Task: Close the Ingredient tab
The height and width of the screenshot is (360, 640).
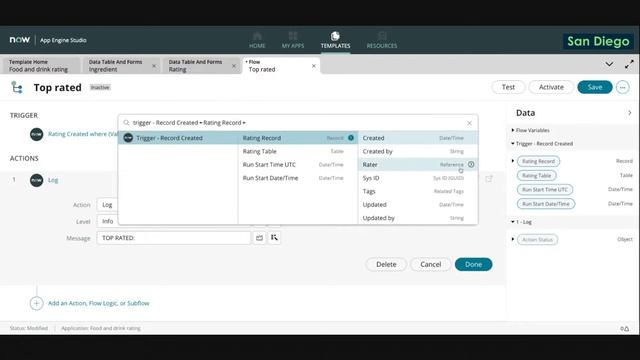Action: [154, 66]
